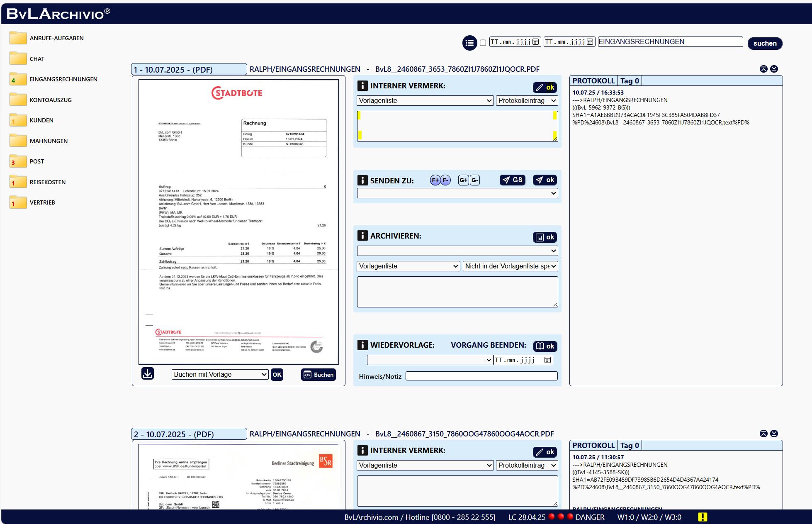Open the Stadtbote invoice thumbnail preview
Image resolution: width=812 pixels, height=524 pixels.
pyautogui.click(x=238, y=222)
